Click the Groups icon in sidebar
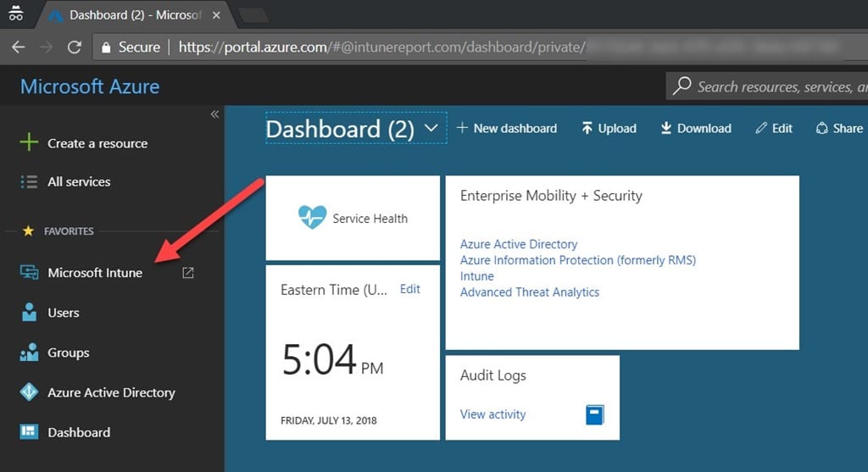This screenshot has height=472, width=868. click(x=29, y=353)
